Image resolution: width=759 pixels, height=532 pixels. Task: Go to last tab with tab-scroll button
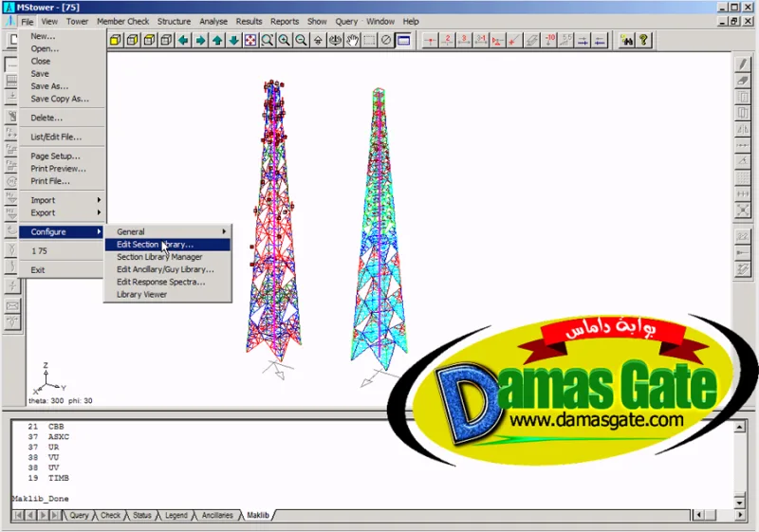pyautogui.click(x=55, y=515)
